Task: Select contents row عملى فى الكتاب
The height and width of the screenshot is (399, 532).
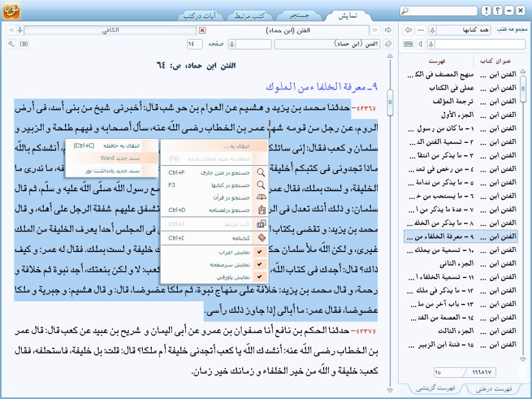Action: tap(461, 88)
